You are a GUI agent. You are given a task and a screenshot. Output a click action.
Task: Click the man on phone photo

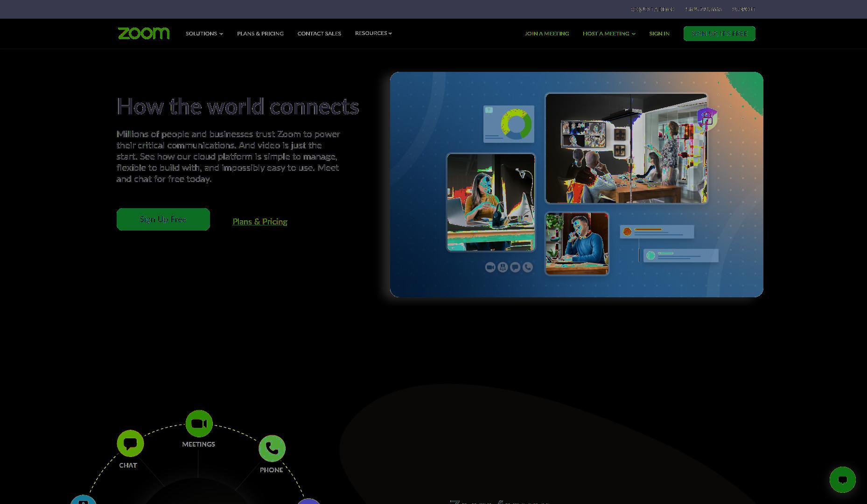[577, 244]
